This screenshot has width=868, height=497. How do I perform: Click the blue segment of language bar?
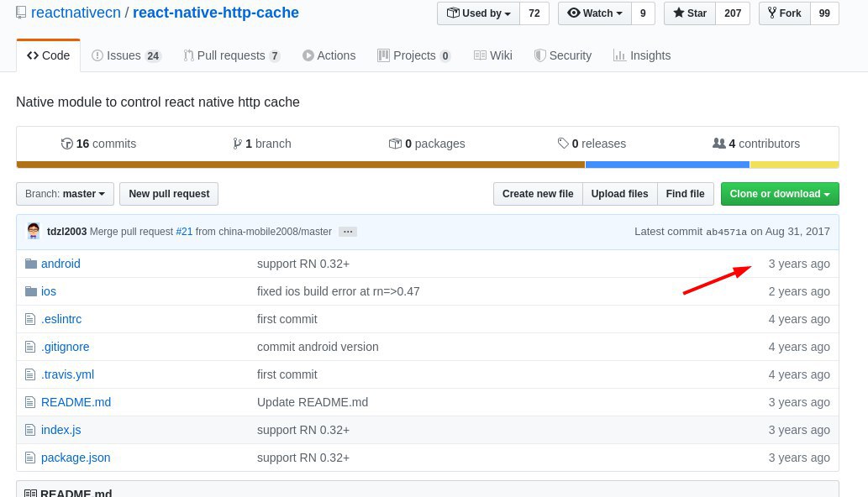click(x=667, y=165)
